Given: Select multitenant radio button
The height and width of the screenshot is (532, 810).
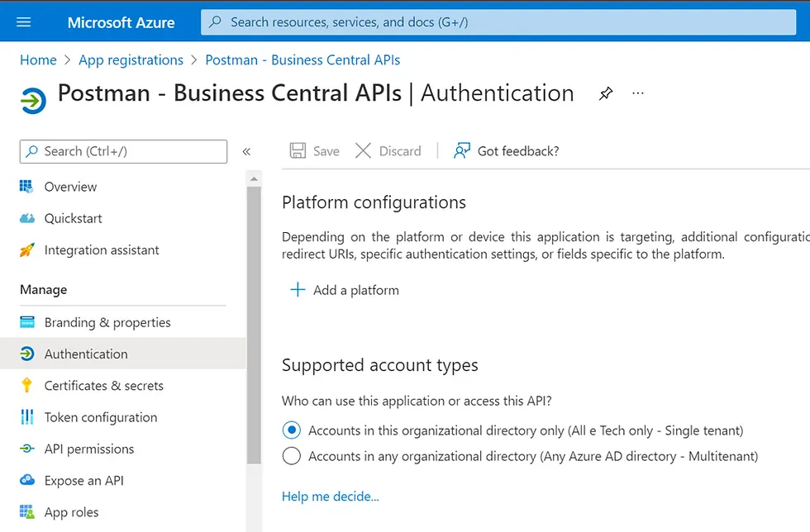Looking at the screenshot, I should coord(291,455).
